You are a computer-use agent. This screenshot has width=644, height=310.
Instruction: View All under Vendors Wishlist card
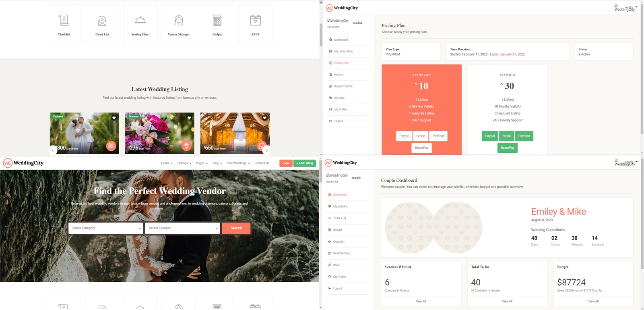[x=421, y=302]
